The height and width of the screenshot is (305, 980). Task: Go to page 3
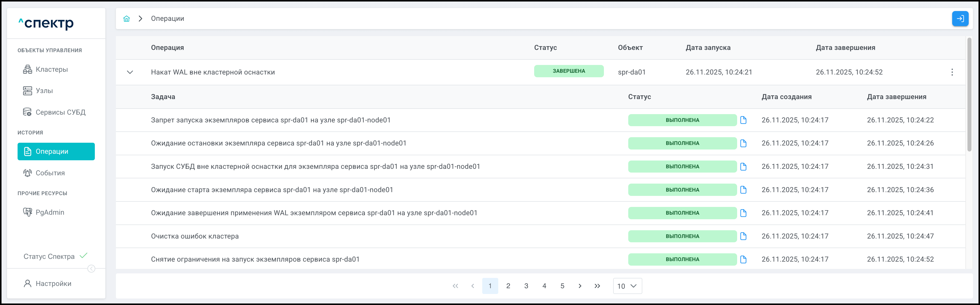coord(526,286)
